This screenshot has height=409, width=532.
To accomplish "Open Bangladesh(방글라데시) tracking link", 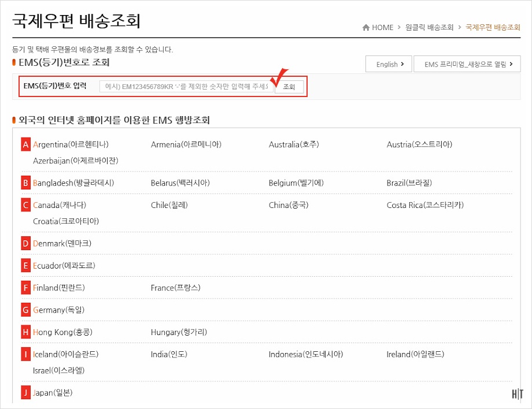I will coord(73,183).
